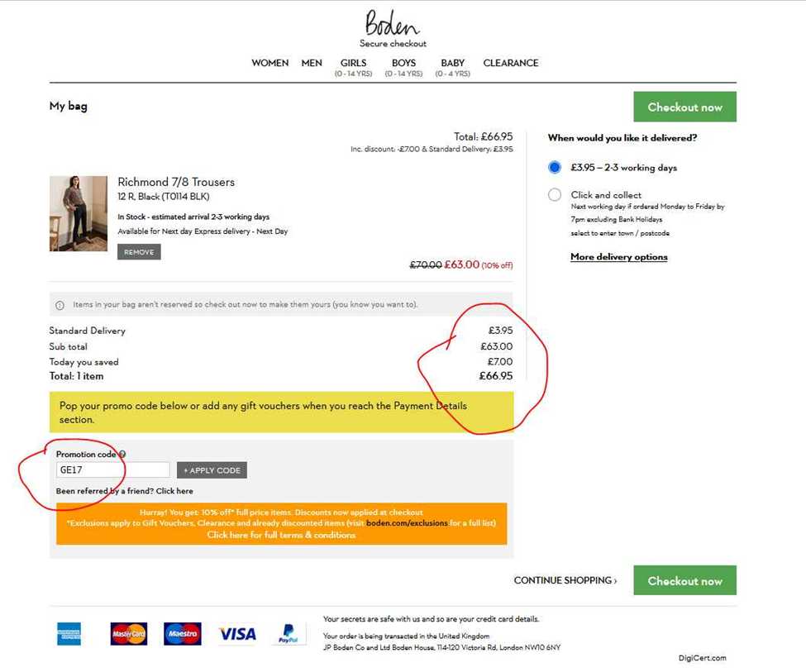The height and width of the screenshot is (672, 806).
Task: Select Click and collect delivery option
Action: tap(555, 195)
